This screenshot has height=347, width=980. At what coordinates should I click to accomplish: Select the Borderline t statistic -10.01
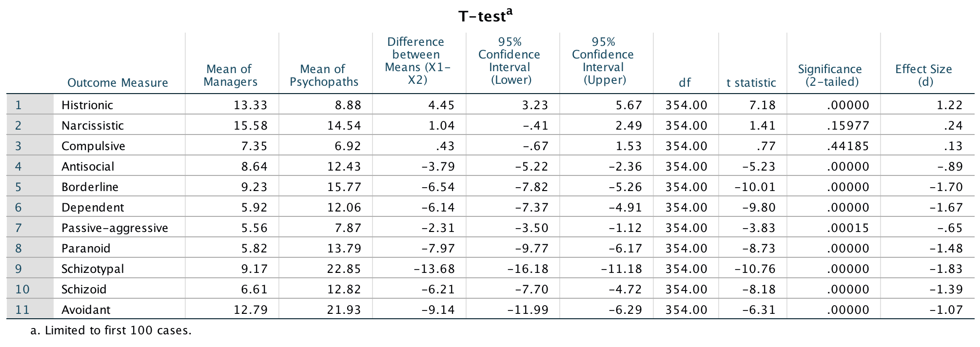[x=758, y=187]
